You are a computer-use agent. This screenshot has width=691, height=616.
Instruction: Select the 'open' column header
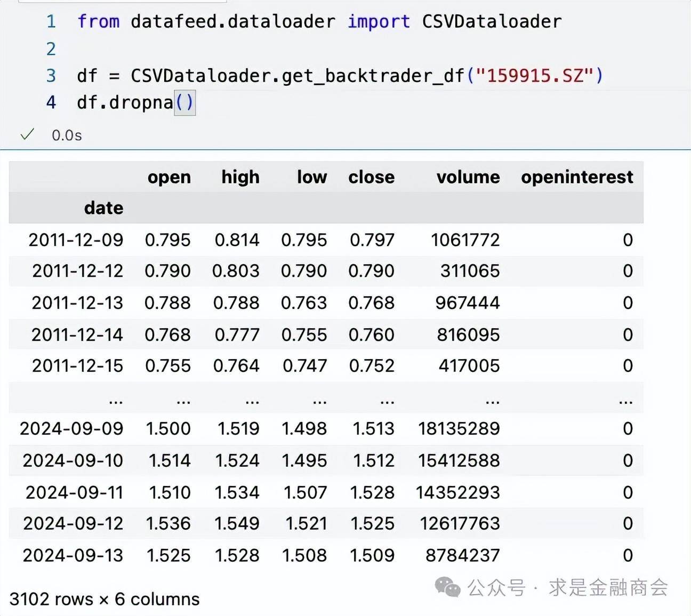[x=169, y=177]
